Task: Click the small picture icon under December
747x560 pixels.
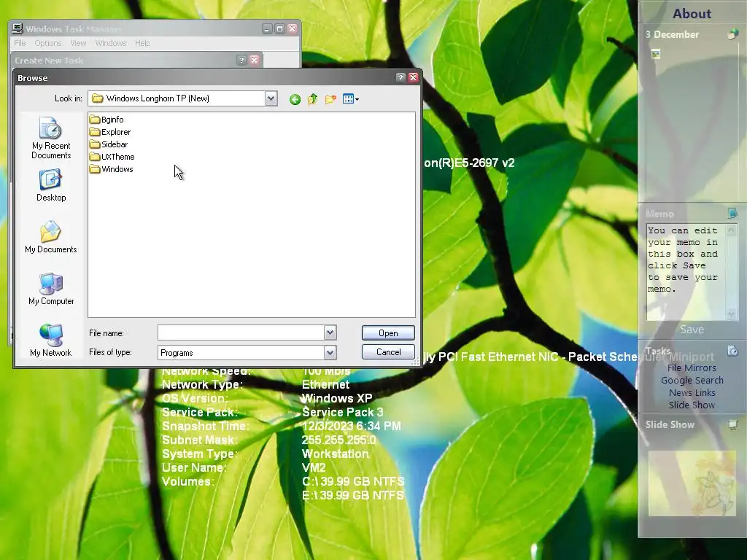Action: [656, 54]
